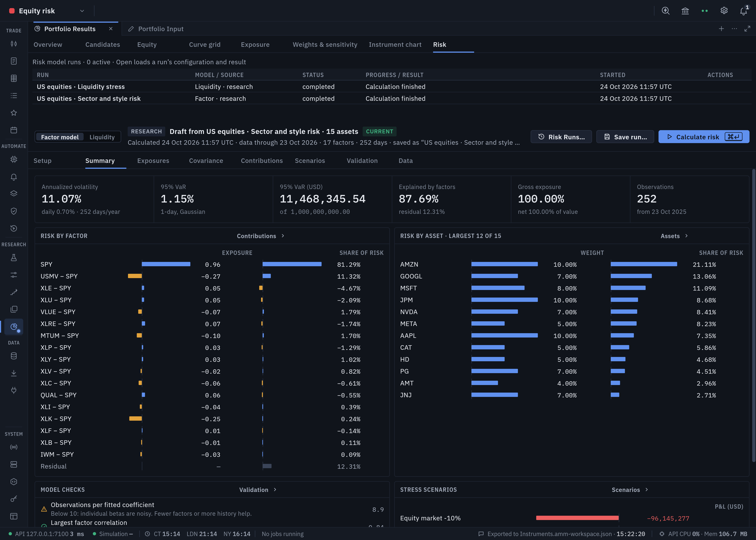
Task: Open the pie chart portfolio icon in sidebar
Action: click(14, 327)
